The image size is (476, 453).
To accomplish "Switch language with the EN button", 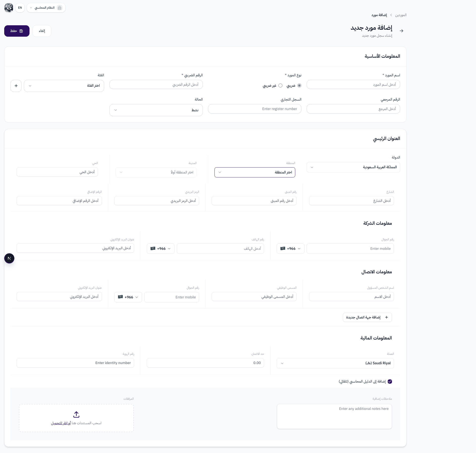I will 20,8.
